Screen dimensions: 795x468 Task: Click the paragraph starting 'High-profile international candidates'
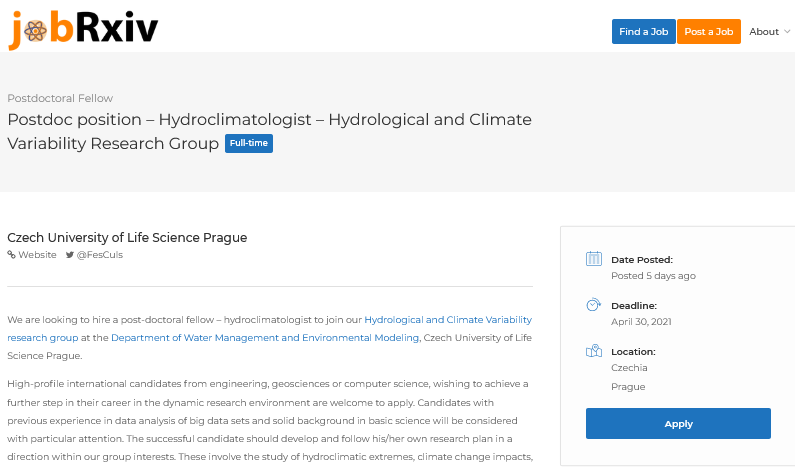pos(269,420)
